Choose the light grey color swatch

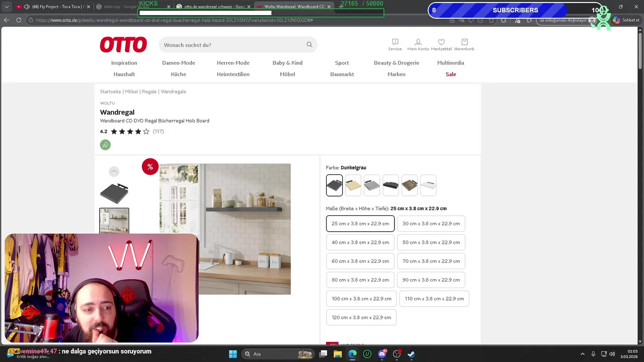click(x=372, y=186)
